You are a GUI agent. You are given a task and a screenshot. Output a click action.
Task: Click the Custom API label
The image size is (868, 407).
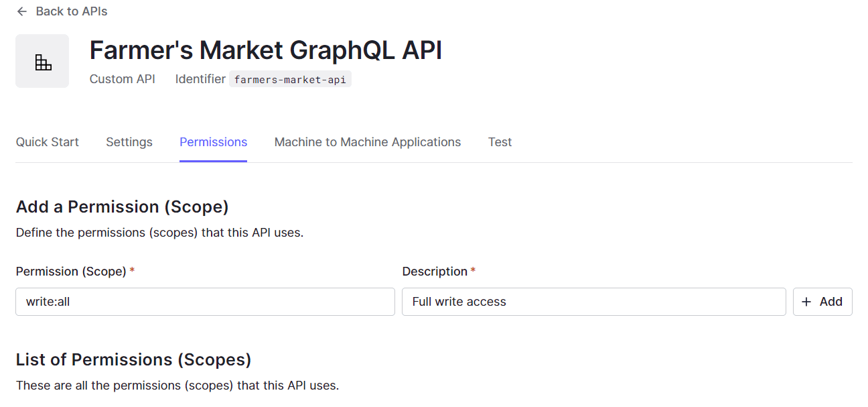coord(123,79)
